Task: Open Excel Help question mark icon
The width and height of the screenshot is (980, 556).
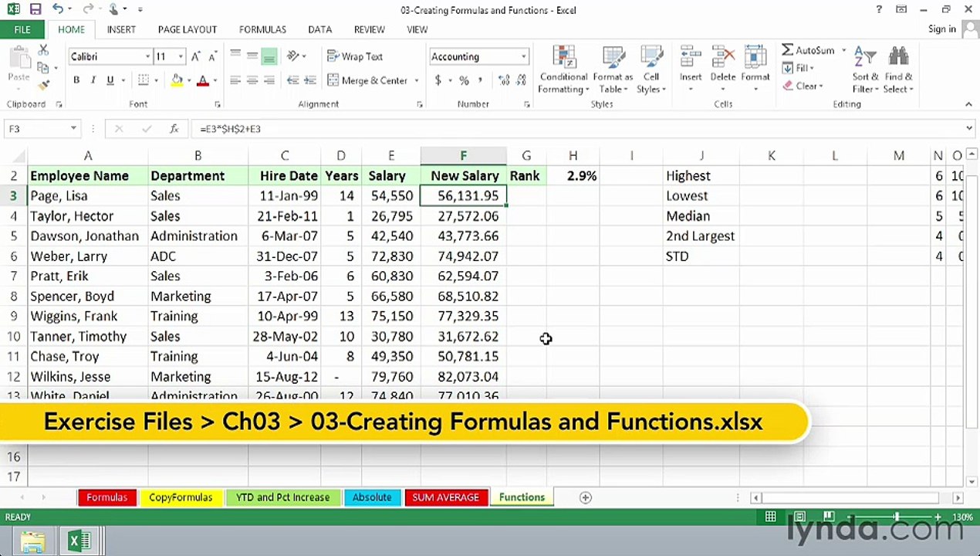Action: coord(879,9)
